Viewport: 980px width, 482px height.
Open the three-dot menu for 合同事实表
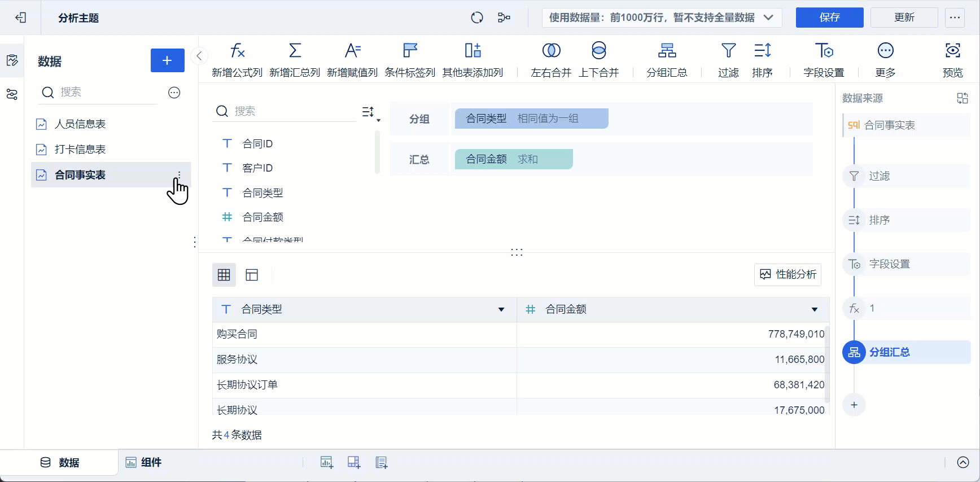point(179,174)
